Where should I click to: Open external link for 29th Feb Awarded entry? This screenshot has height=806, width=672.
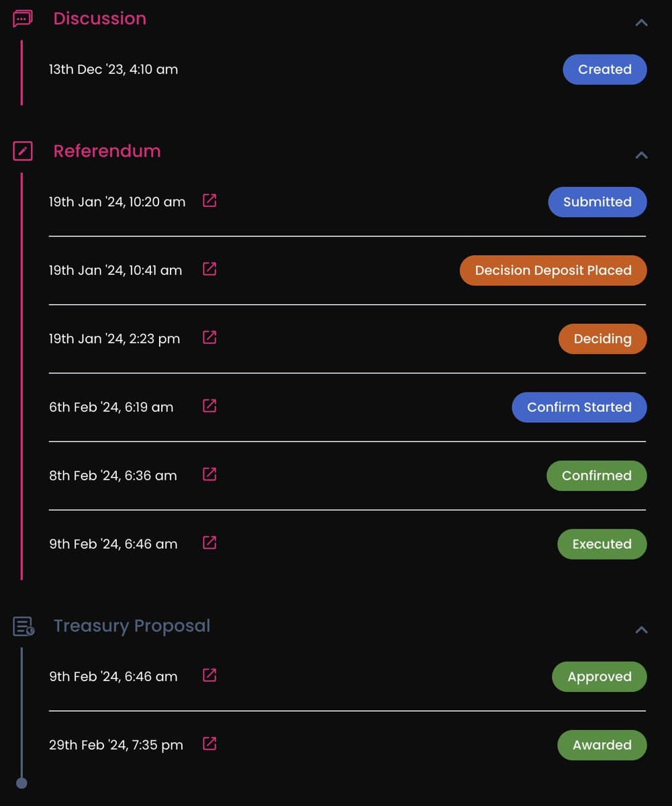coord(209,744)
